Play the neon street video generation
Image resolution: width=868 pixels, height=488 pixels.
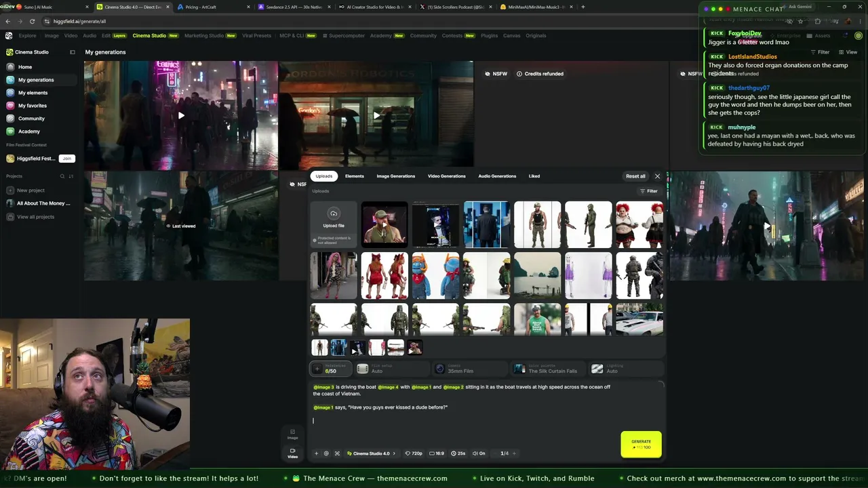click(181, 116)
